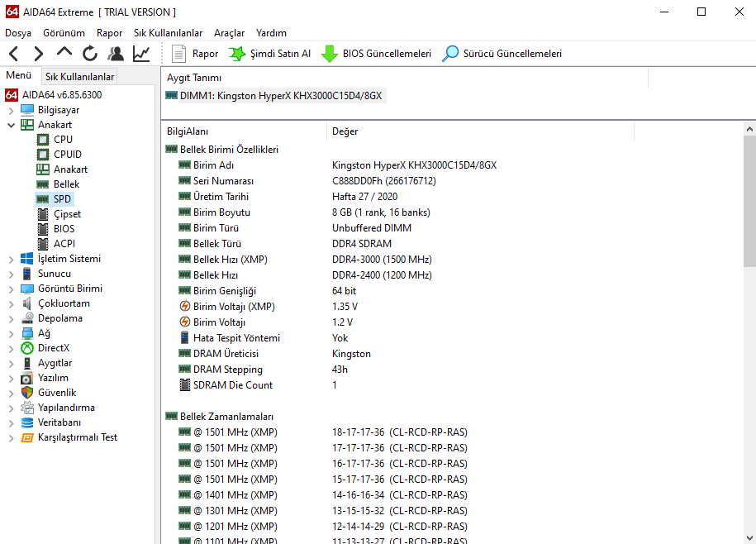This screenshot has height=544, width=756.
Task: Select the CPU chip icon in tree
Action: (43, 140)
